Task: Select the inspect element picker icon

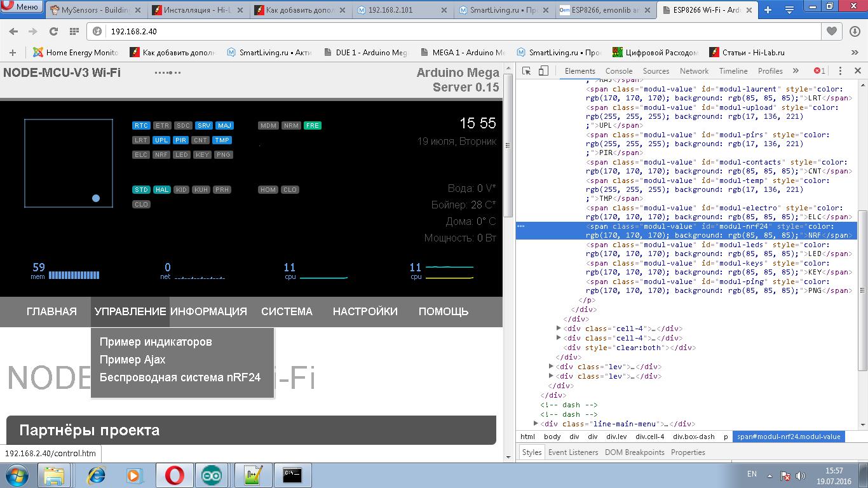Action: point(527,71)
